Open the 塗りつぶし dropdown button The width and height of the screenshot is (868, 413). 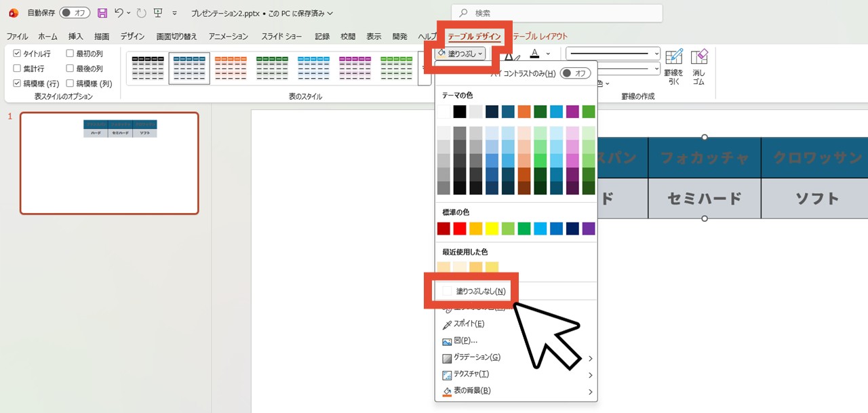pos(460,54)
